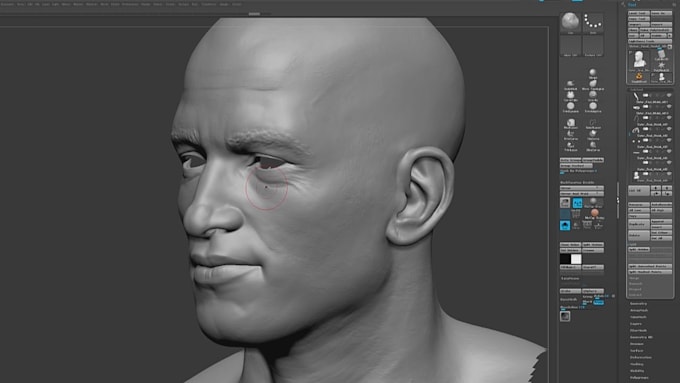Screen dimensions: 680x383
Task: Select the head bust tool thumbnail
Action: tap(639, 60)
